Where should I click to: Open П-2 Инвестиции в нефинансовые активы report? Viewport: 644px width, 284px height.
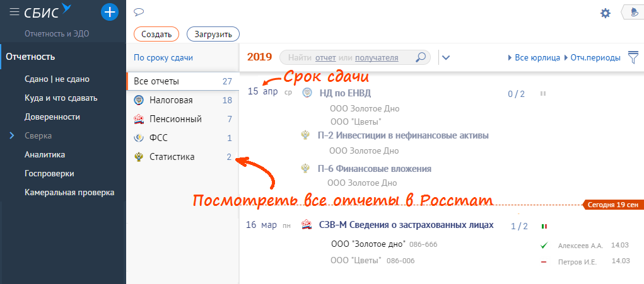tap(403, 135)
